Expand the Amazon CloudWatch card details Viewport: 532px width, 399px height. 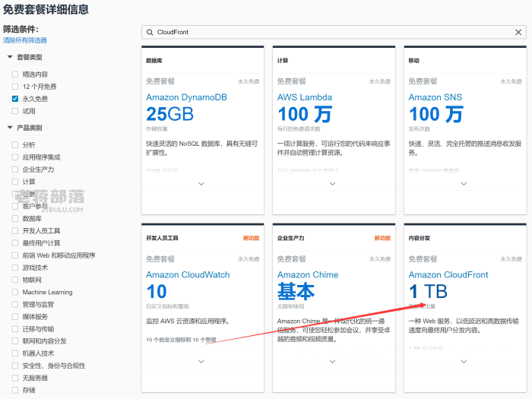[x=201, y=362]
